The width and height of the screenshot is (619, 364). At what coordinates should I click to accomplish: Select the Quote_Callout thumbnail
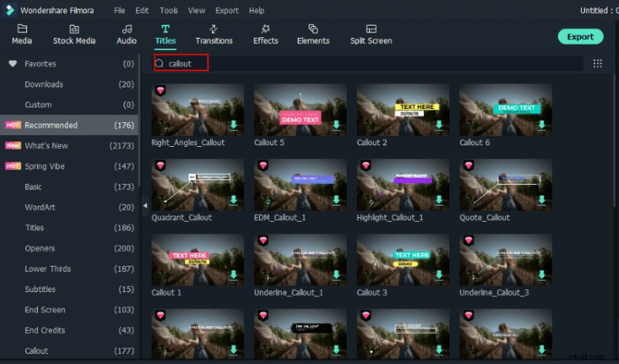click(505, 185)
